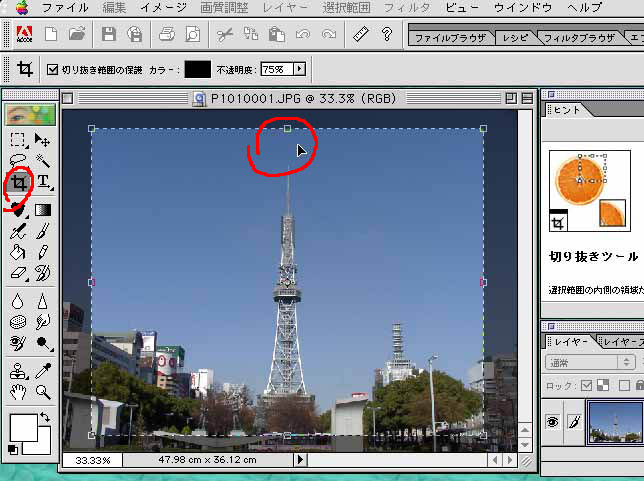Select the Magic Wand tool

tap(43, 161)
